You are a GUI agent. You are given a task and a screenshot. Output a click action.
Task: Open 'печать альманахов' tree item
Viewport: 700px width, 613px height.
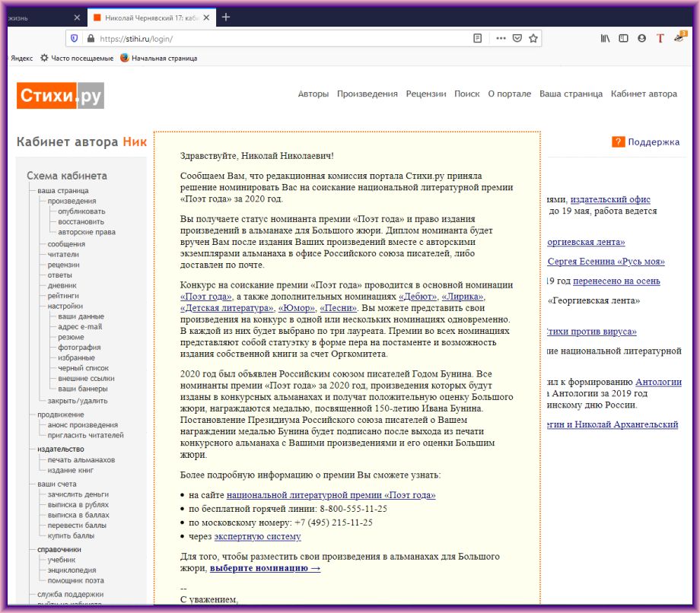click(x=81, y=459)
